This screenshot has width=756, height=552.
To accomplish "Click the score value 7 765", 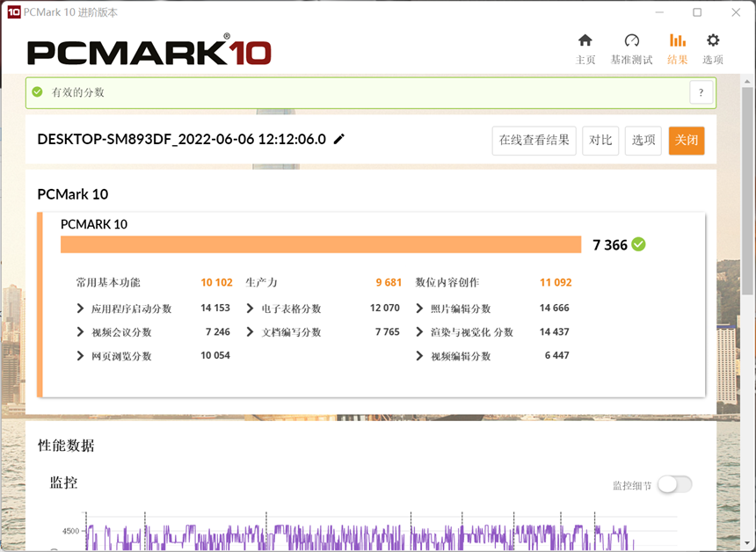I will [387, 331].
